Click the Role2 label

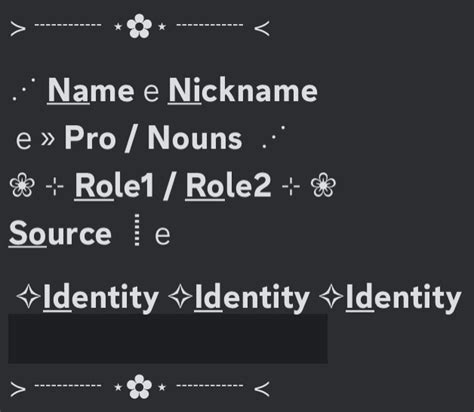coord(228,186)
